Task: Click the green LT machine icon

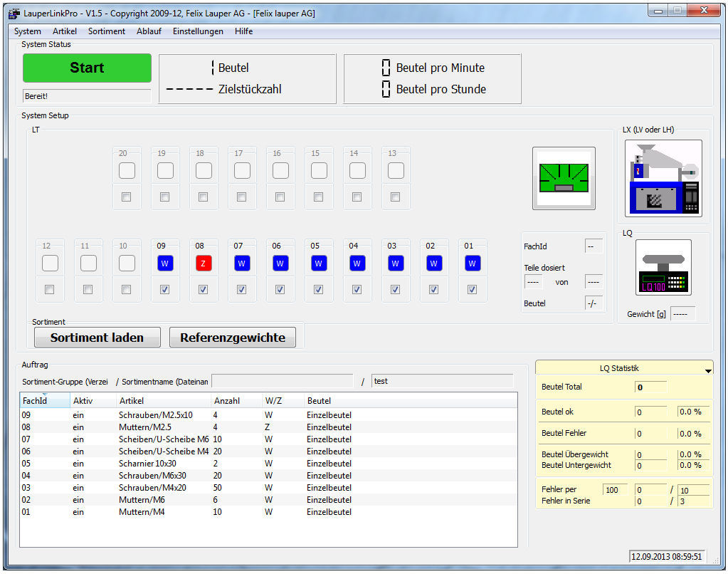Action: tap(564, 179)
